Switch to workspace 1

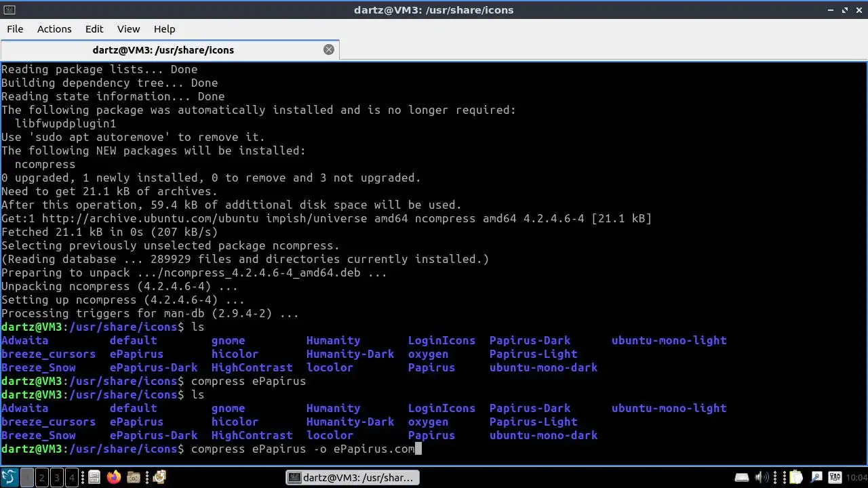[x=26, y=478]
